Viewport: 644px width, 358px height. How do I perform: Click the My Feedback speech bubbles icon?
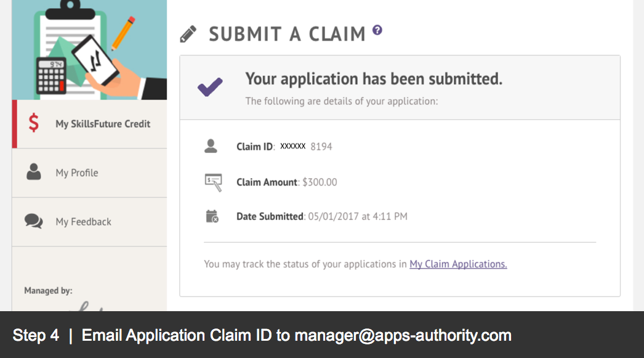point(34,221)
